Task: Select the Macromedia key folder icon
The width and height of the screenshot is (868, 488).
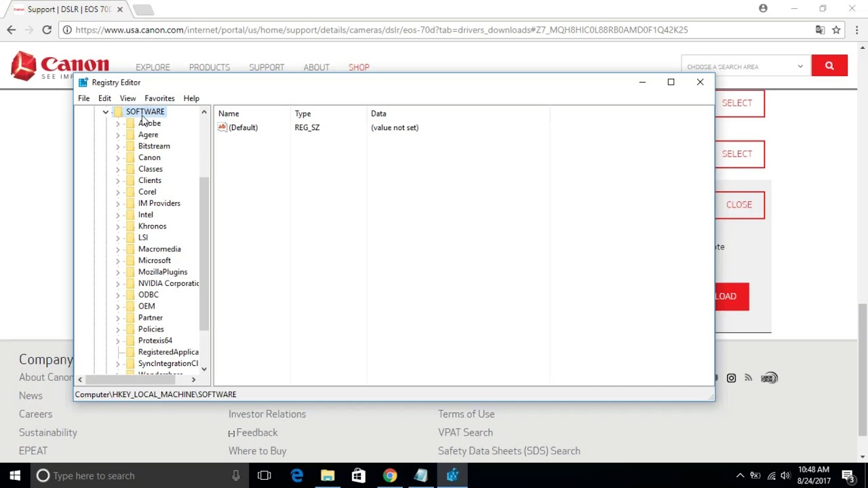Action: [x=130, y=249]
